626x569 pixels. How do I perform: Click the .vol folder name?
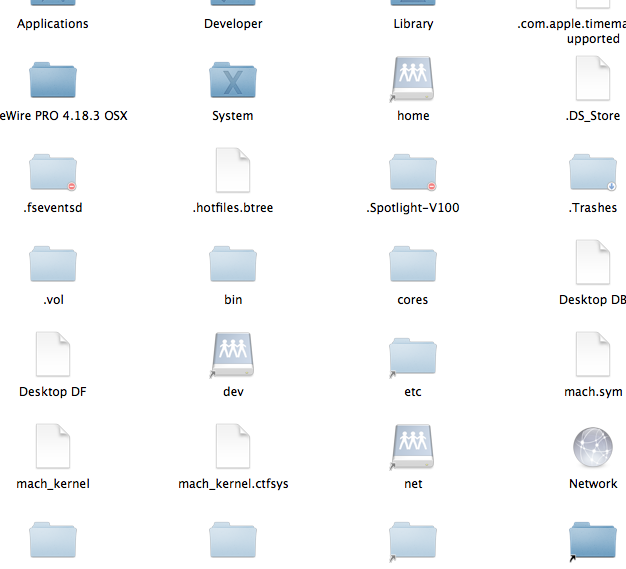53,300
